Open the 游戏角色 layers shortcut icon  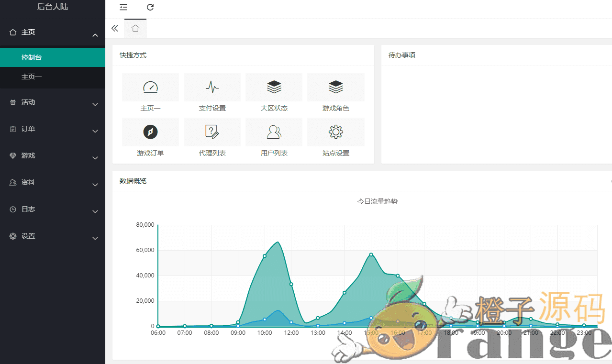pyautogui.click(x=335, y=87)
